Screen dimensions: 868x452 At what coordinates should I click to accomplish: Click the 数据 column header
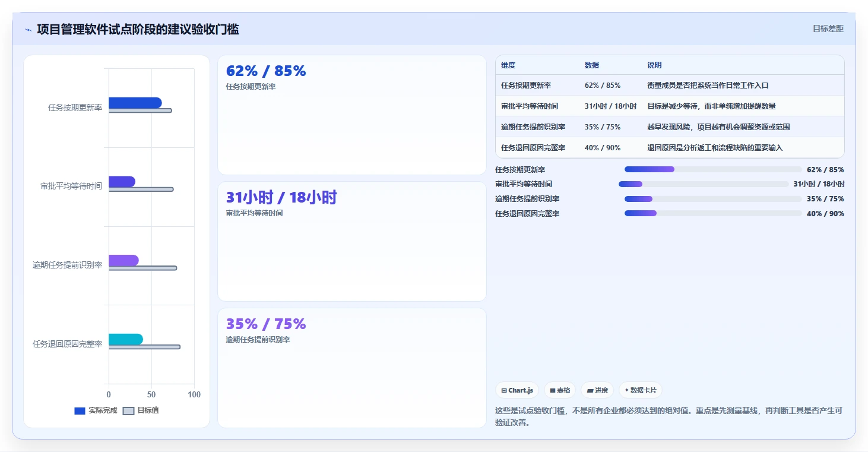(x=592, y=65)
